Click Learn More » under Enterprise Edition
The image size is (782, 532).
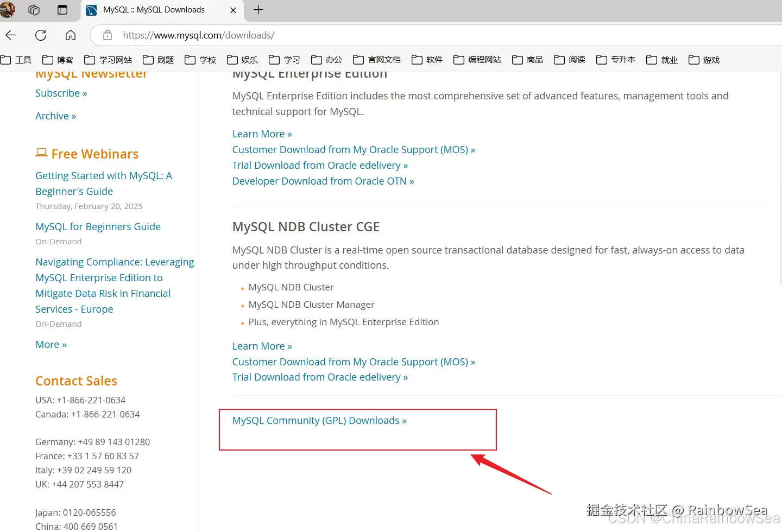pyautogui.click(x=262, y=134)
